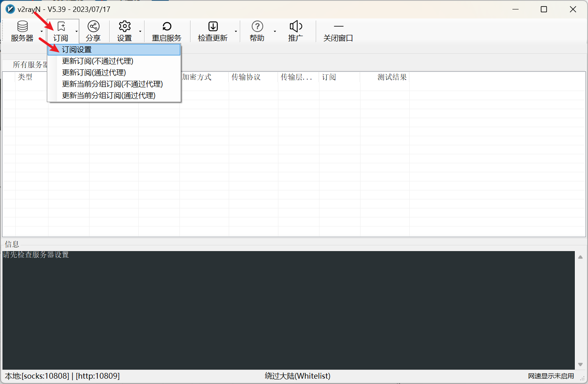Restart service via 重启服务 icon
Image resolution: width=588 pixels, height=384 pixels.
click(167, 27)
